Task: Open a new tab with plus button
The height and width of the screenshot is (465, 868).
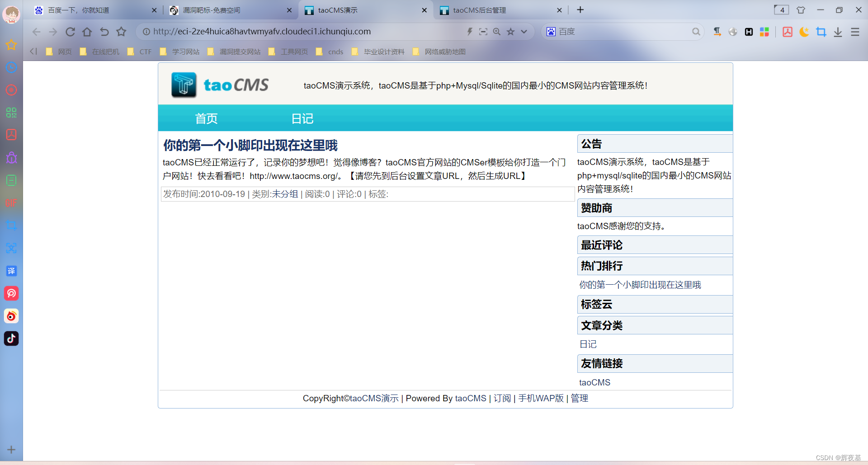Action: [x=580, y=10]
